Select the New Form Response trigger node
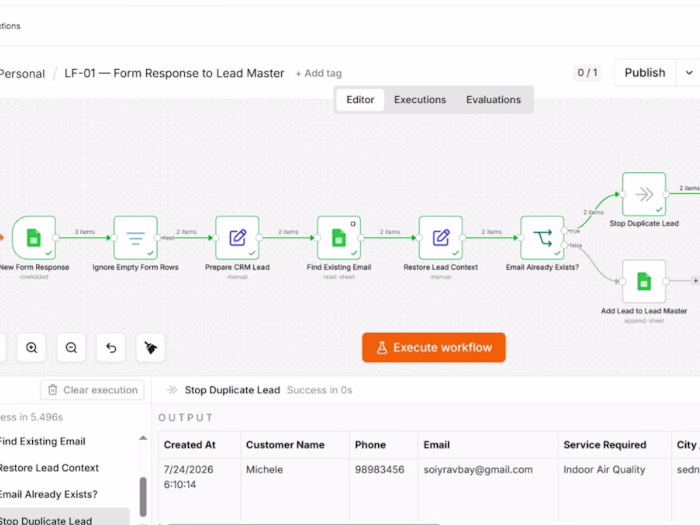700x525 pixels. (x=34, y=238)
